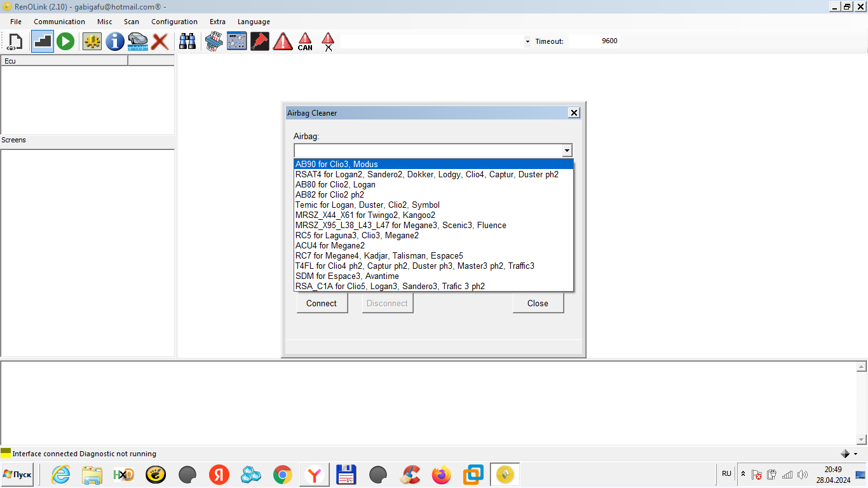Click the Connect button
This screenshot has height=488, width=868.
(322, 303)
